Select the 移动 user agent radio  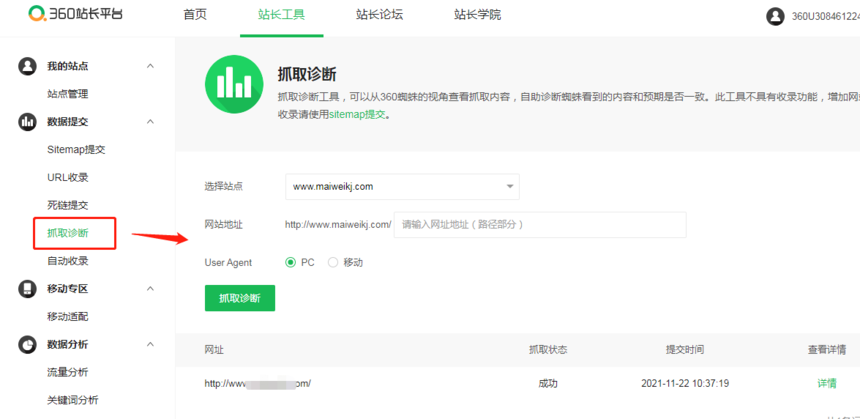(x=333, y=263)
